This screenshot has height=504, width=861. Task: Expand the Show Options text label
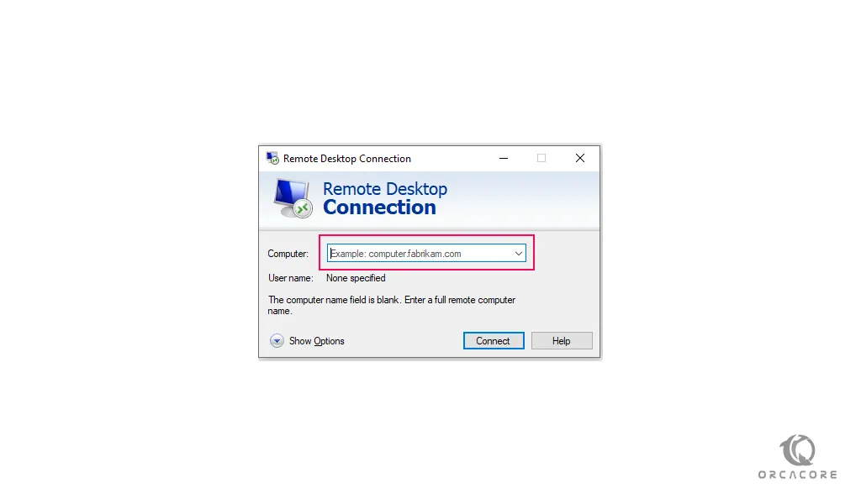(x=317, y=341)
